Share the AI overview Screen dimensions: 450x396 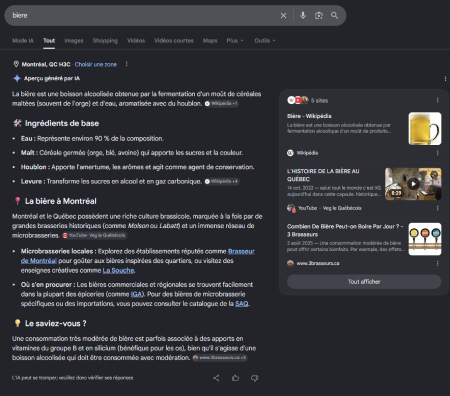216,378
